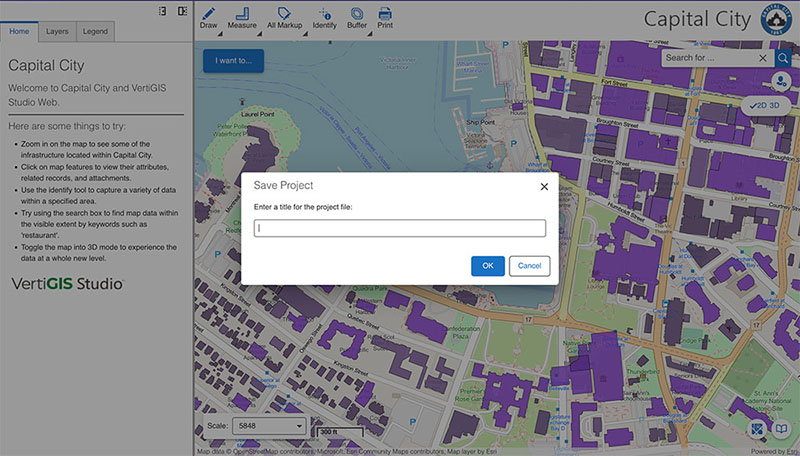This screenshot has height=456, width=800.
Task: Click the 'Welcome to Capital City' intro text
Action: click(87, 95)
